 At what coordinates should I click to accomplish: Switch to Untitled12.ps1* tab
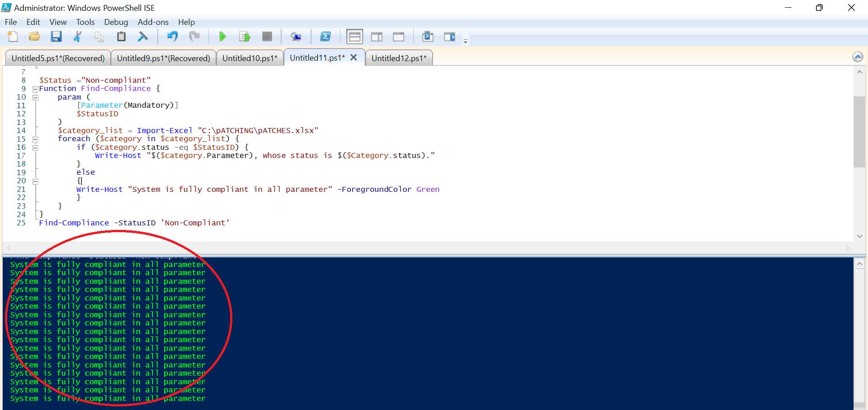[x=399, y=58]
